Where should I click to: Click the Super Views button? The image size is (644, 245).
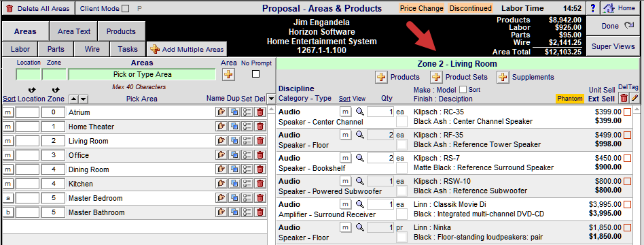(613, 46)
